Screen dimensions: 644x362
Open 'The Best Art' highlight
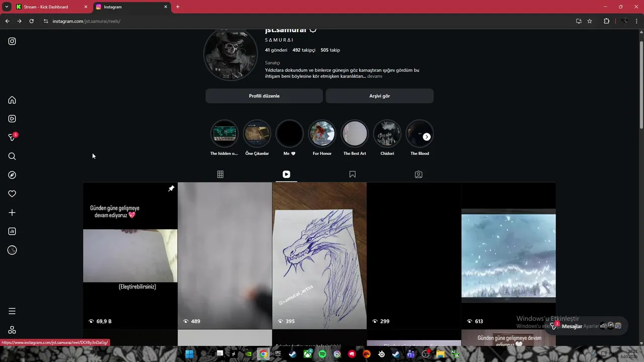tap(355, 134)
